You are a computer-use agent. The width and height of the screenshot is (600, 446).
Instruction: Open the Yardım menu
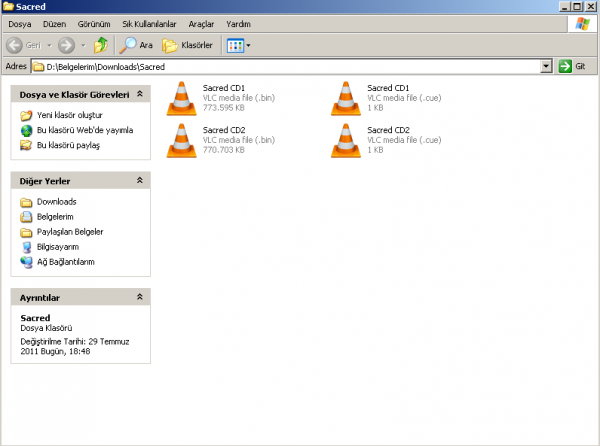[238, 24]
